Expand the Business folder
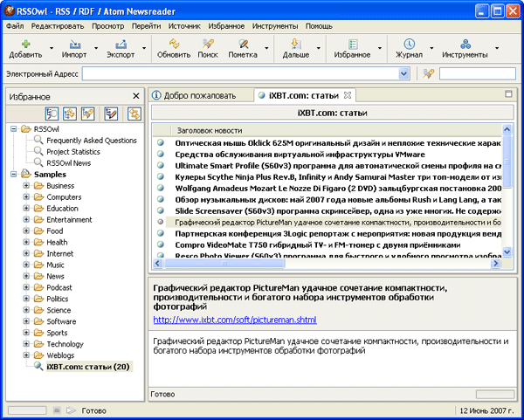Screen dimensions: 524x420 point(26,185)
